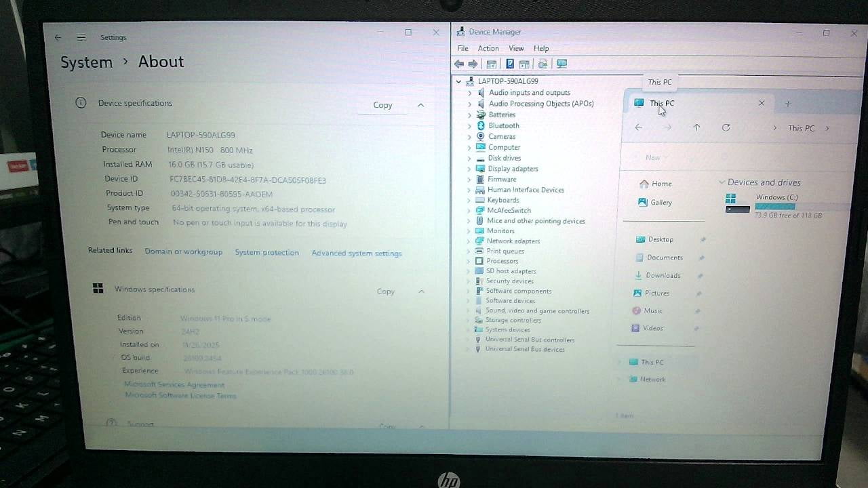This screenshot has width=868, height=488.
Task: Expand Network adapters category
Action: (x=469, y=241)
